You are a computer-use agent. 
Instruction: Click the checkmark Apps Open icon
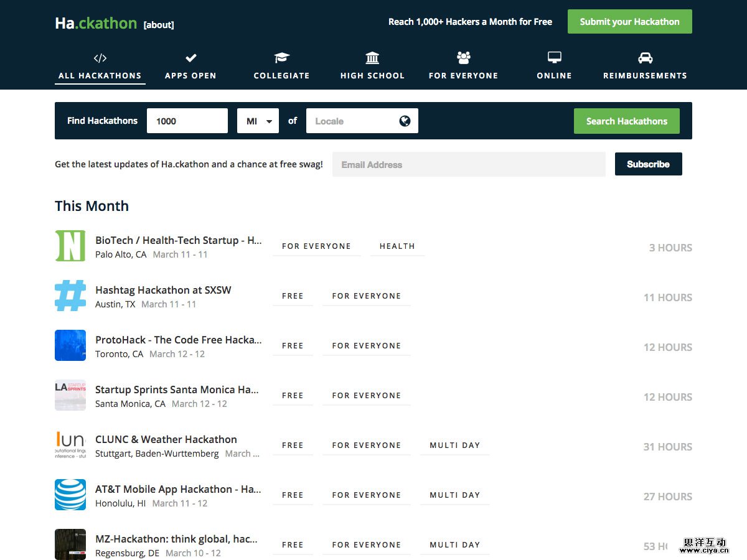pyautogui.click(x=190, y=58)
